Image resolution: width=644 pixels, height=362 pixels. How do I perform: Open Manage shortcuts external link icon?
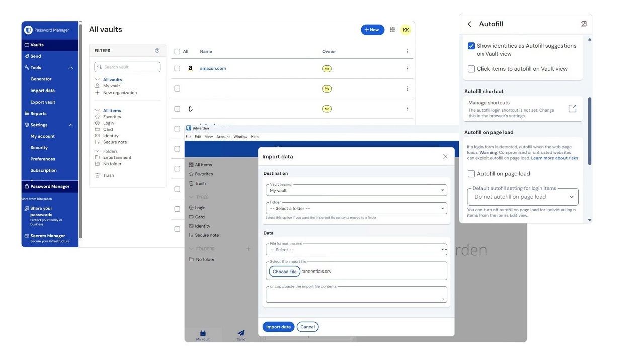click(x=572, y=109)
